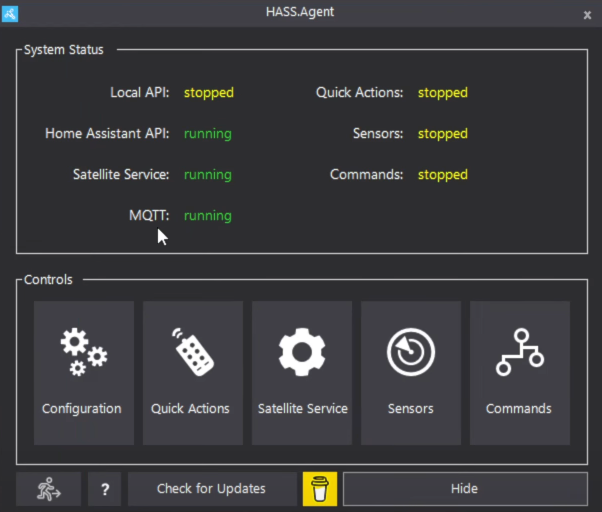Click the 'Controls' group heading
Screen dimensions: 602x512
[48, 280]
